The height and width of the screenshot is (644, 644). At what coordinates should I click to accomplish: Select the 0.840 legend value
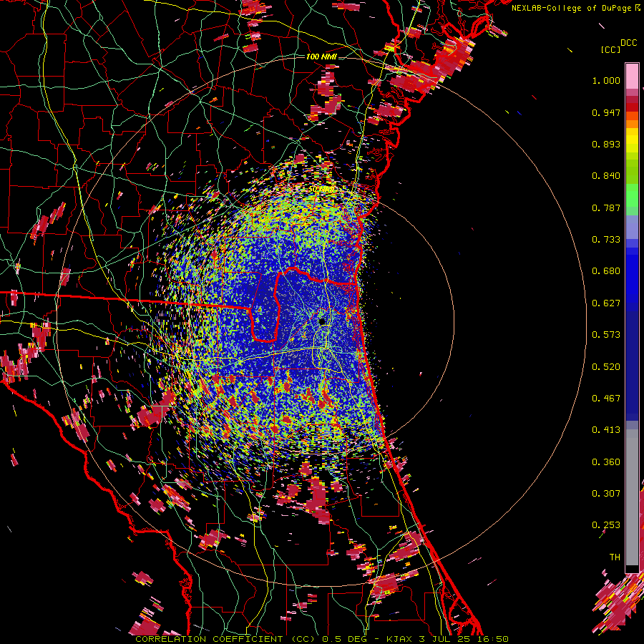606,176
